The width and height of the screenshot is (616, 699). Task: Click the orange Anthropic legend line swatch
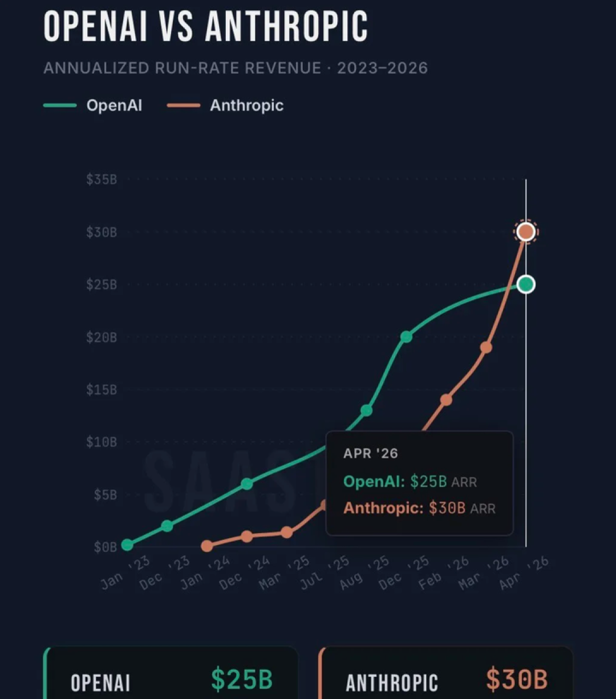pyautogui.click(x=184, y=105)
